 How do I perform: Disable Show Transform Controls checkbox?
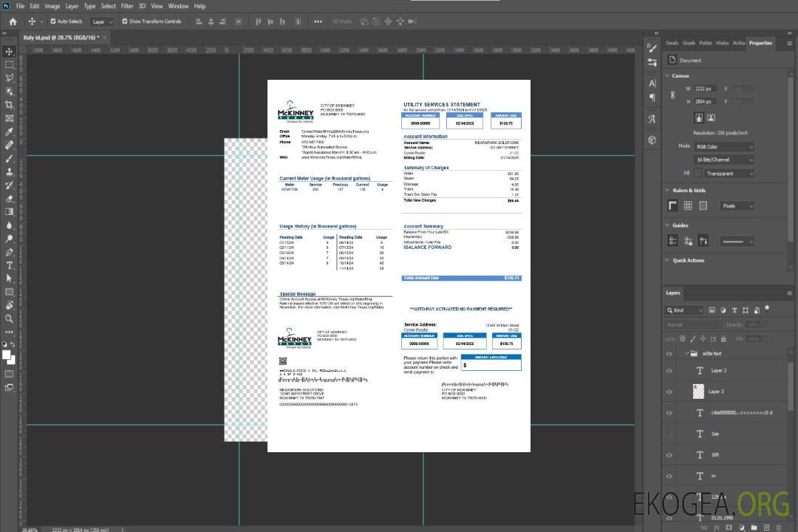tap(125, 21)
